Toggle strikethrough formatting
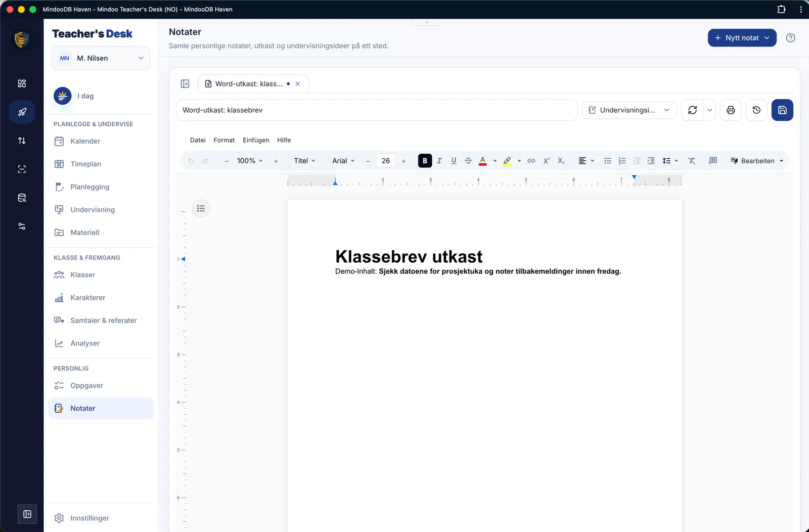The image size is (809, 532). click(468, 161)
